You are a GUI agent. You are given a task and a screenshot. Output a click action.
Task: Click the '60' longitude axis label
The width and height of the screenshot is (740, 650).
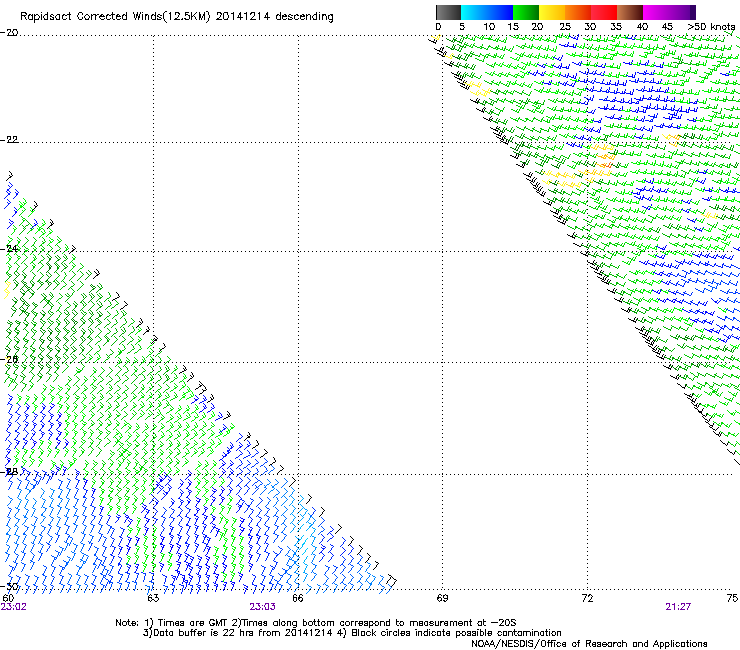pyautogui.click(x=8, y=598)
